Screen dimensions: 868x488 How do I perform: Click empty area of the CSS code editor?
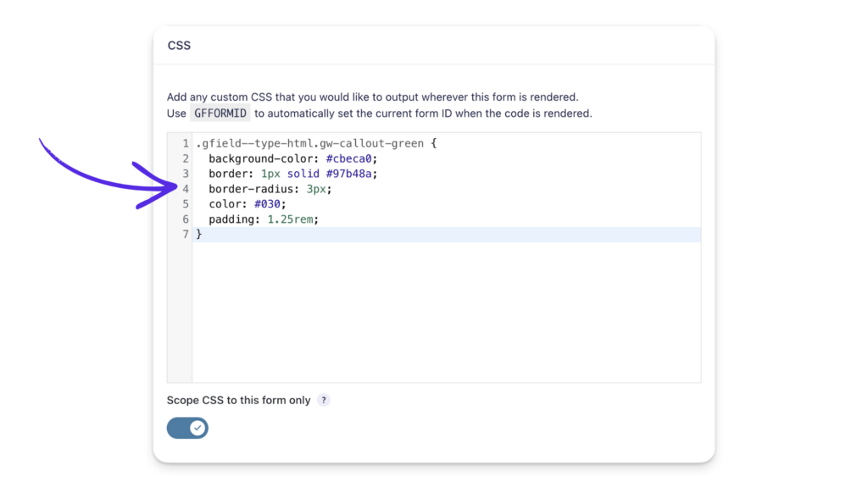446,313
